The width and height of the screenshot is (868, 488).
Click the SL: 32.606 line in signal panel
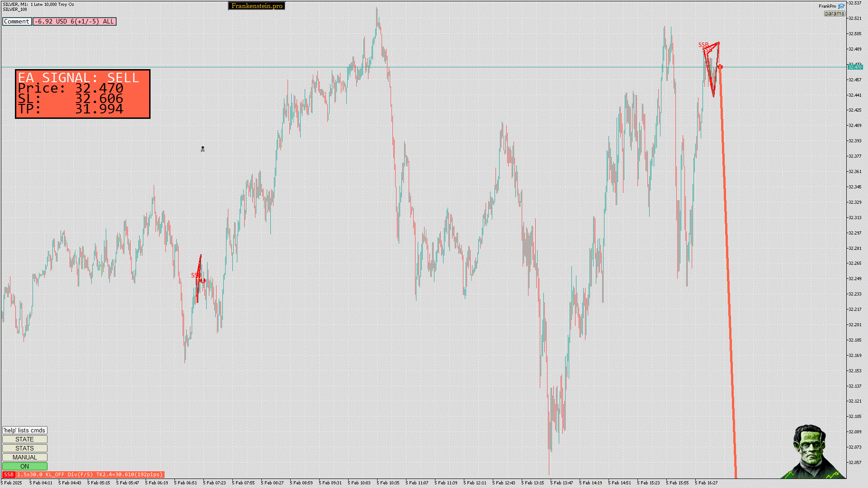pyautogui.click(x=71, y=99)
